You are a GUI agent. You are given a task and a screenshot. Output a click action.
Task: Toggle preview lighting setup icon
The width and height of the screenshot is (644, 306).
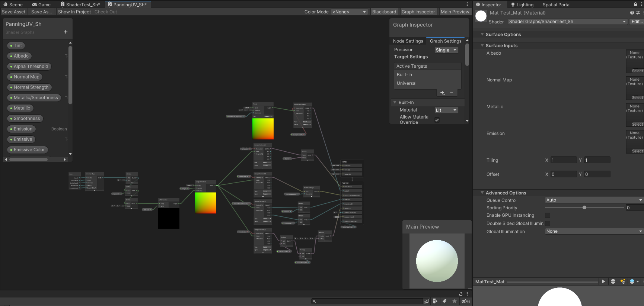click(622, 281)
